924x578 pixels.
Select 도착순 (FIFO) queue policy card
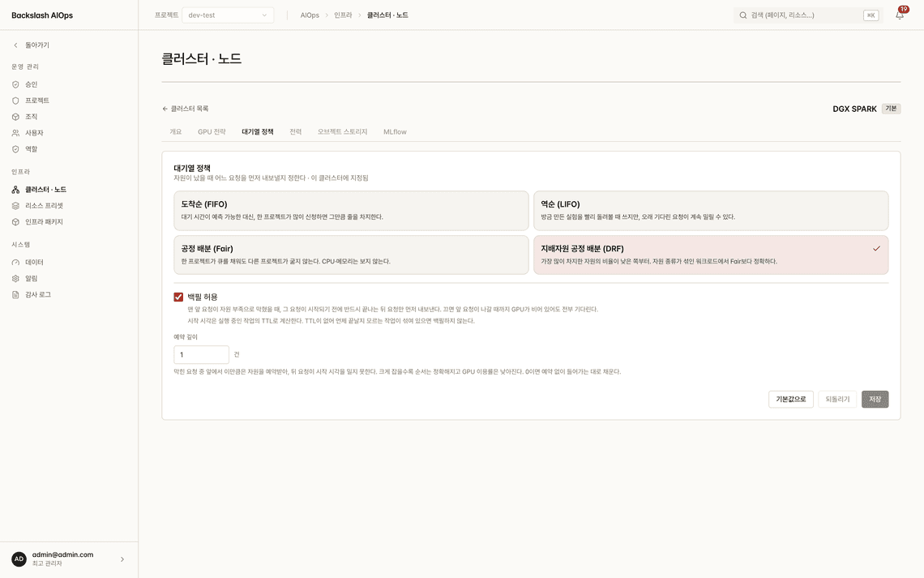point(351,210)
